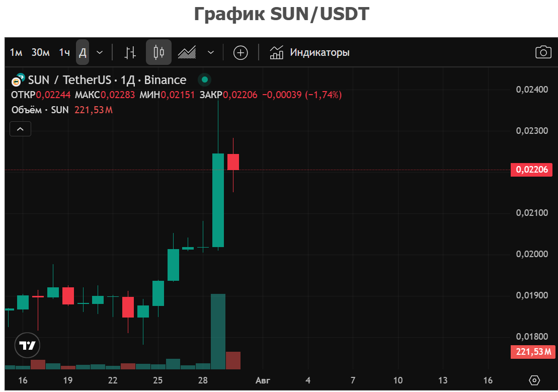The height and width of the screenshot is (392, 558).
Task: Click the green market status dot
Action: [205, 80]
